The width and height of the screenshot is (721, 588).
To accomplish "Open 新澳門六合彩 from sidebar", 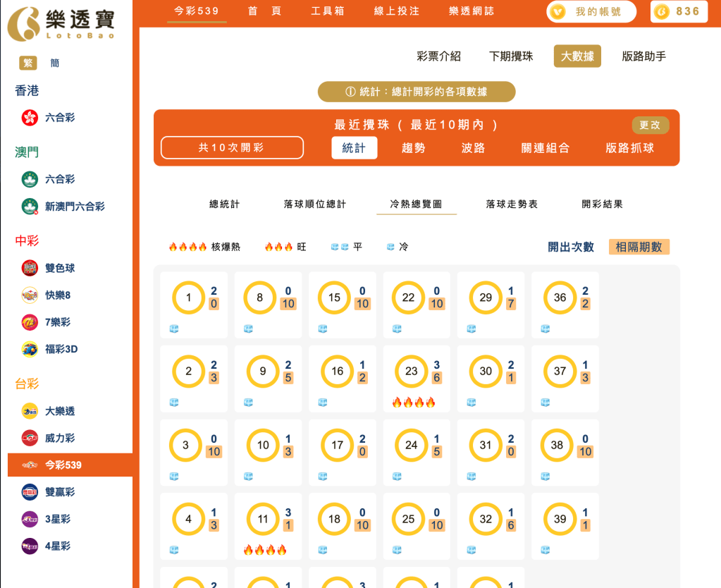I will pyautogui.click(x=29, y=207).
